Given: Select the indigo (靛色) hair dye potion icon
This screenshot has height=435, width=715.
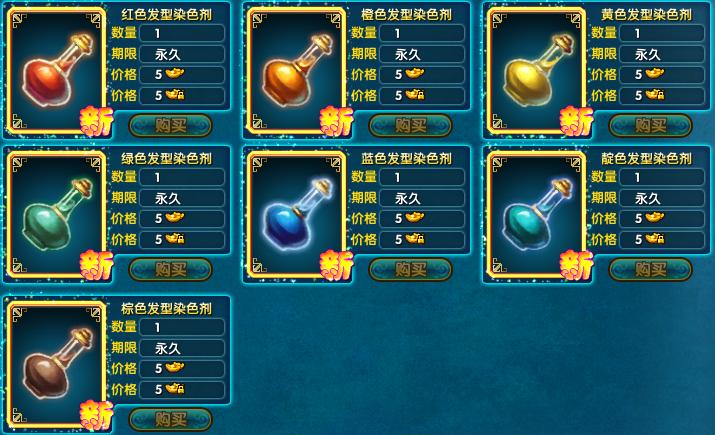Looking at the screenshot, I should click(537, 215).
